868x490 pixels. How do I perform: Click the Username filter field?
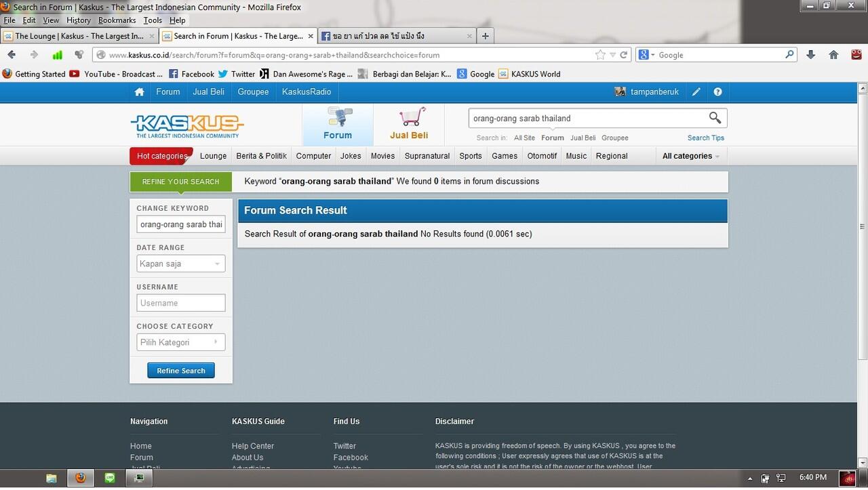point(181,303)
